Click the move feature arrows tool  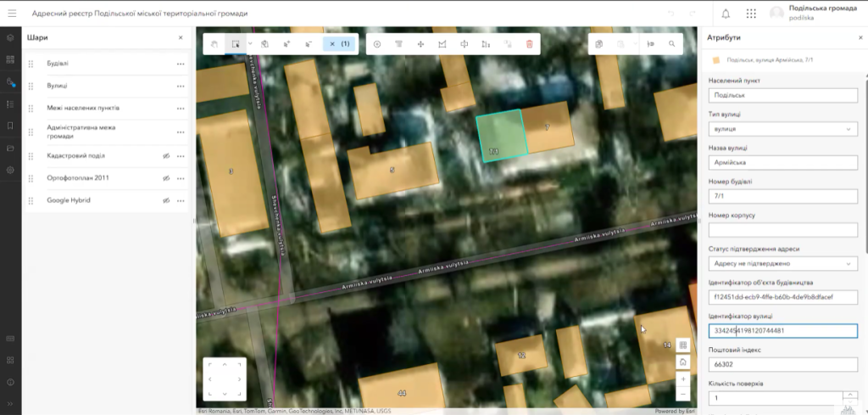(420, 43)
